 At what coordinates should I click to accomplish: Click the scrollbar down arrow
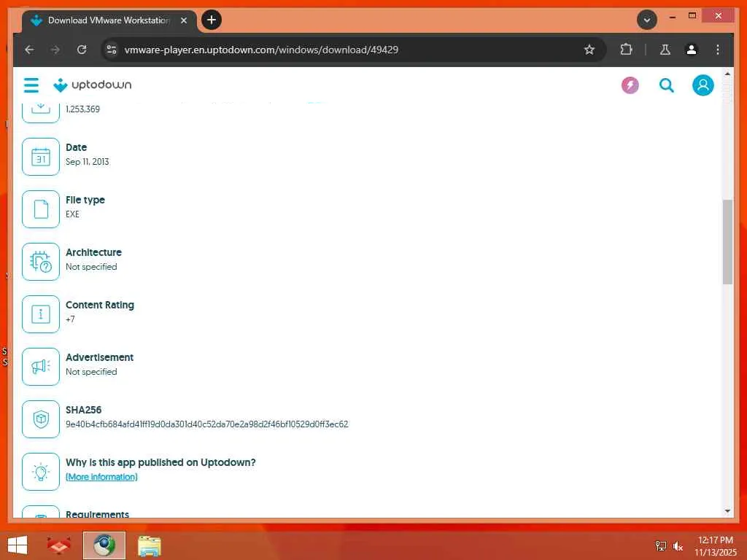coord(727,511)
